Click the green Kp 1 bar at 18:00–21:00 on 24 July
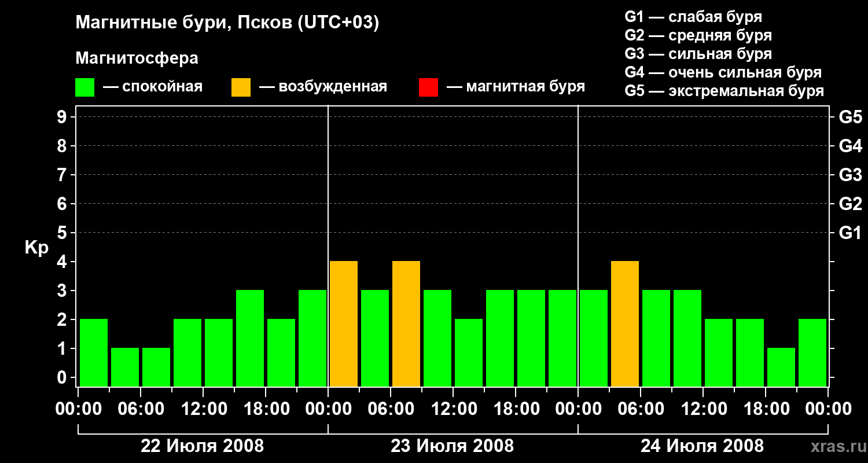868x463 pixels. (x=781, y=367)
